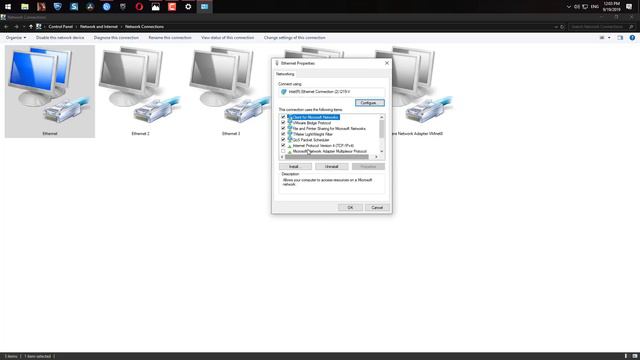Open the Action Center notification icon

click(629, 7)
